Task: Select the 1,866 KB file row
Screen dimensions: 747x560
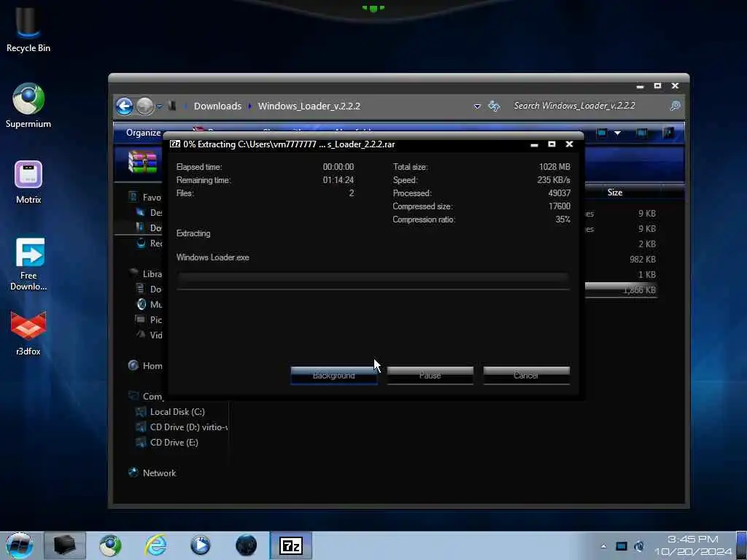Action: [x=622, y=290]
